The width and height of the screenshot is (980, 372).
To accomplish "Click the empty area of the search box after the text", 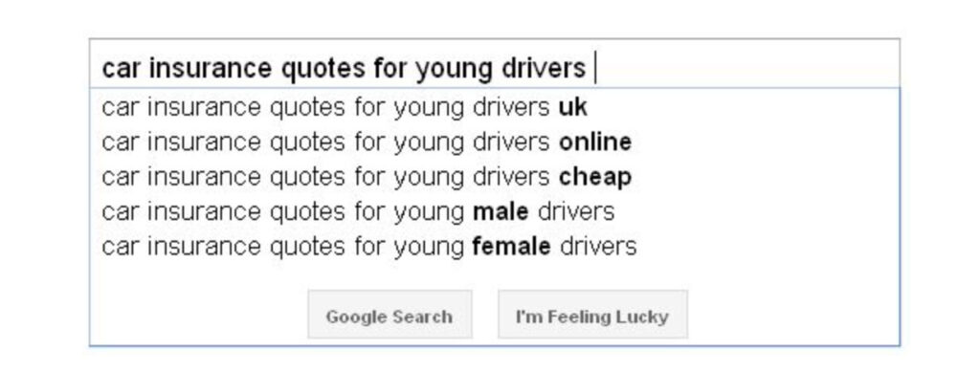I will (746, 65).
